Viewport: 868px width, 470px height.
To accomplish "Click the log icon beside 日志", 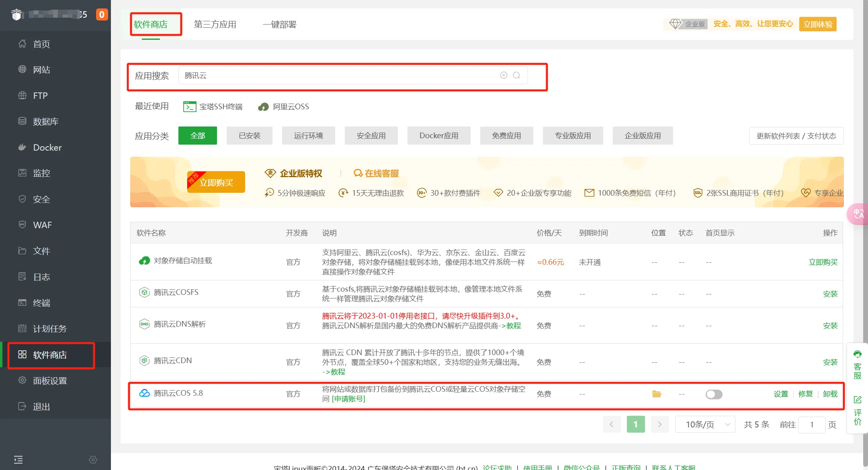I will (23, 276).
